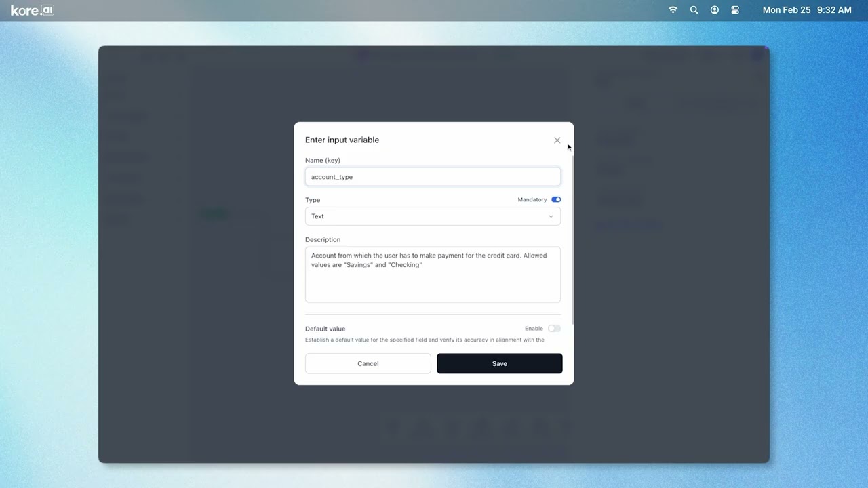Viewport: 868px width, 488px height.
Task: Click the Name (key) input field
Action: (433, 177)
